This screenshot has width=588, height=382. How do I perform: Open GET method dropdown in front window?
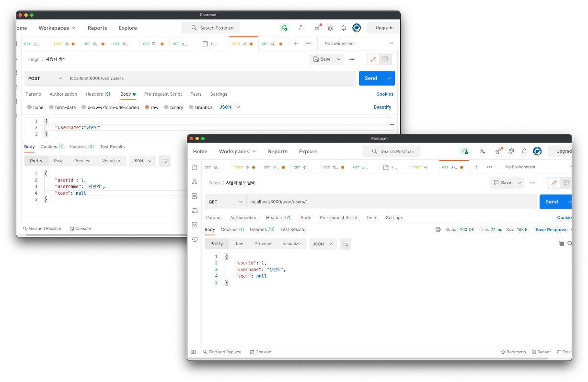pos(225,202)
